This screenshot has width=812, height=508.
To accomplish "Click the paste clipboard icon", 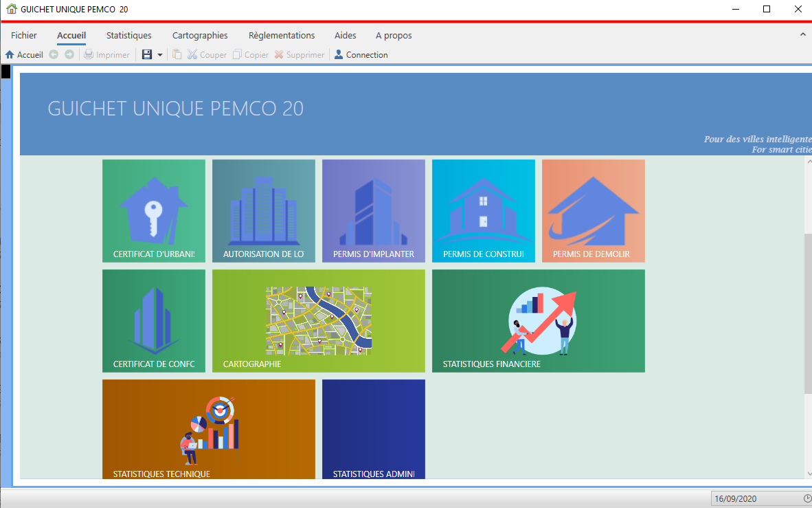I will coord(177,54).
